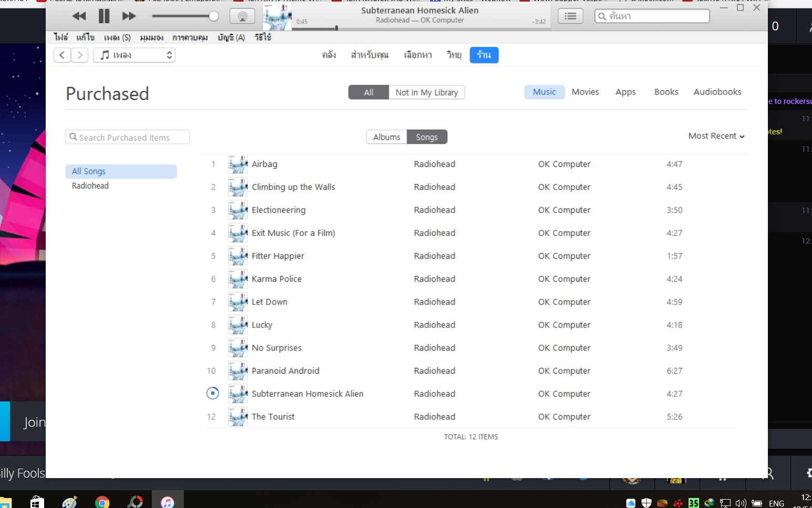
Task: Open the system tray volume icon
Action: point(741,503)
